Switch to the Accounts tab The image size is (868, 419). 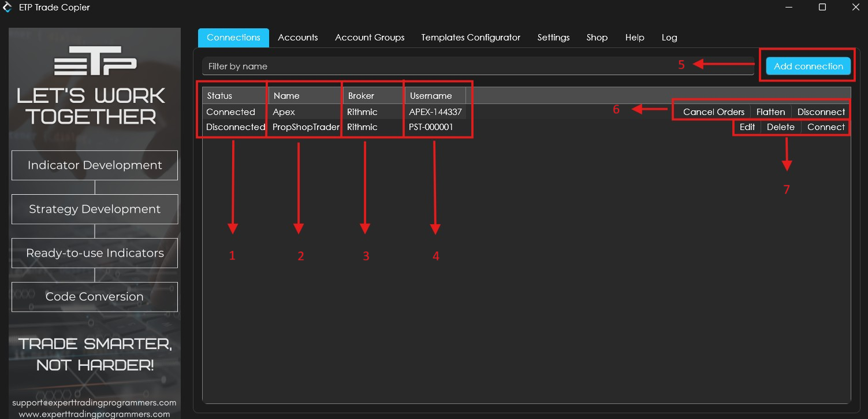coord(298,38)
